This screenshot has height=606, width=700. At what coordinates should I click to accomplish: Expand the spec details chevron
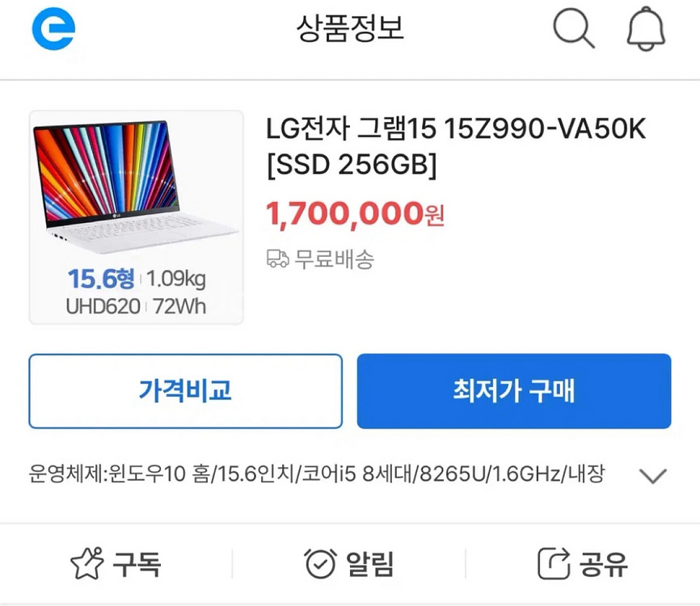pyautogui.click(x=652, y=476)
